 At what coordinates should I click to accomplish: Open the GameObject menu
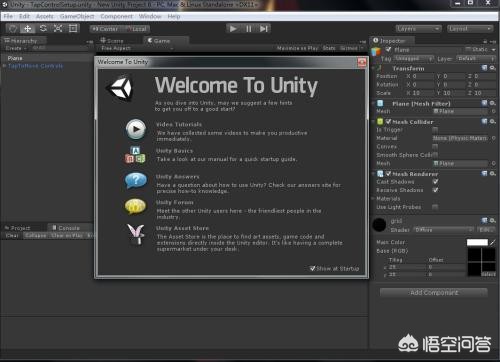coord(77,16)
